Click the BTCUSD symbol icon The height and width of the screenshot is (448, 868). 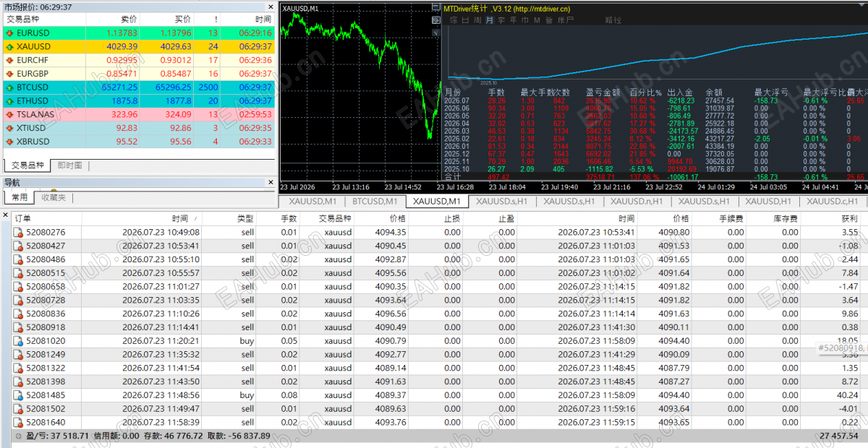(x=9, y=87)
